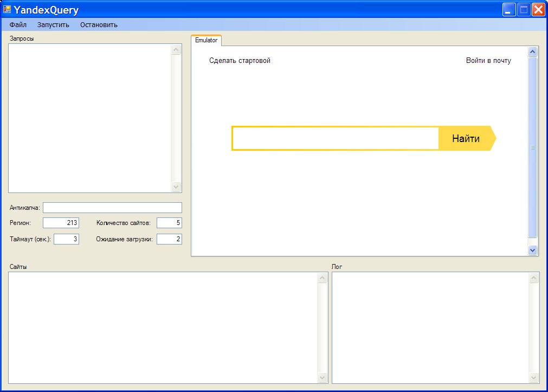Screen dimensions: 548x392
Task: Click the Emulator scrollbar down arrow
Action: coord(532,250)
